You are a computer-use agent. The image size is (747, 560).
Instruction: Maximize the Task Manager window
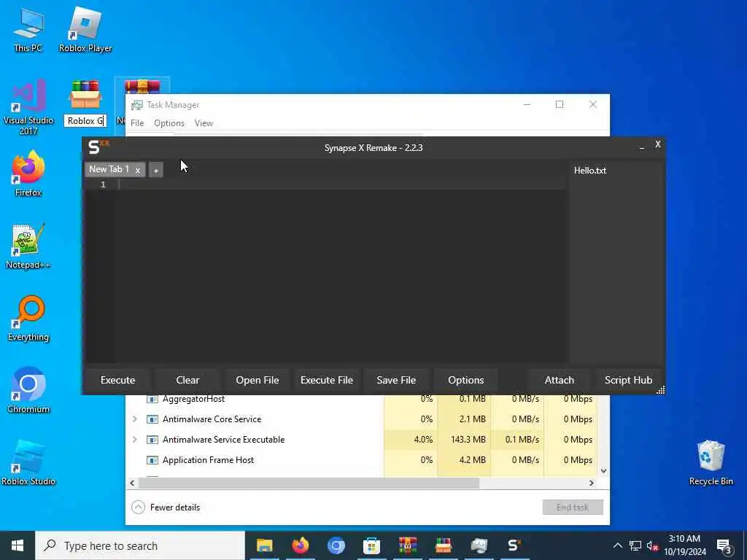coord(560,104)
